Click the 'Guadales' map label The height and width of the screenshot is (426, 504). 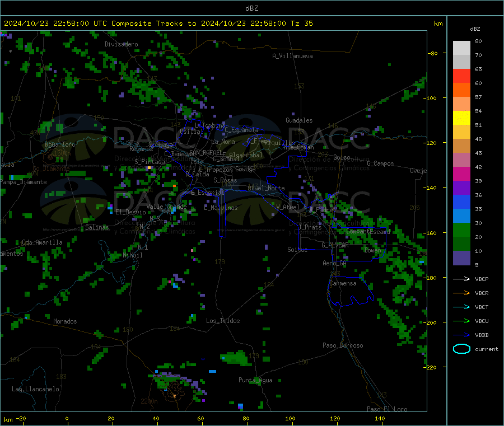pyautogui.click(x=299, y=120)
